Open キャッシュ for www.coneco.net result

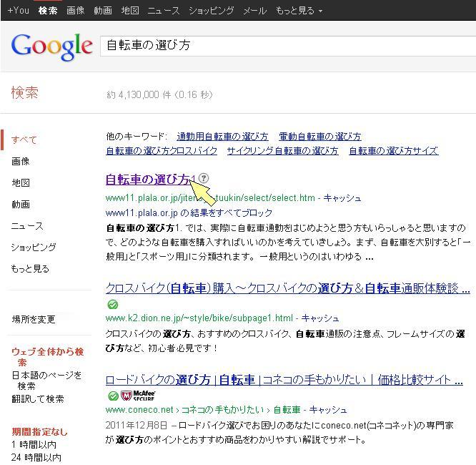click(x=328, y=410)
